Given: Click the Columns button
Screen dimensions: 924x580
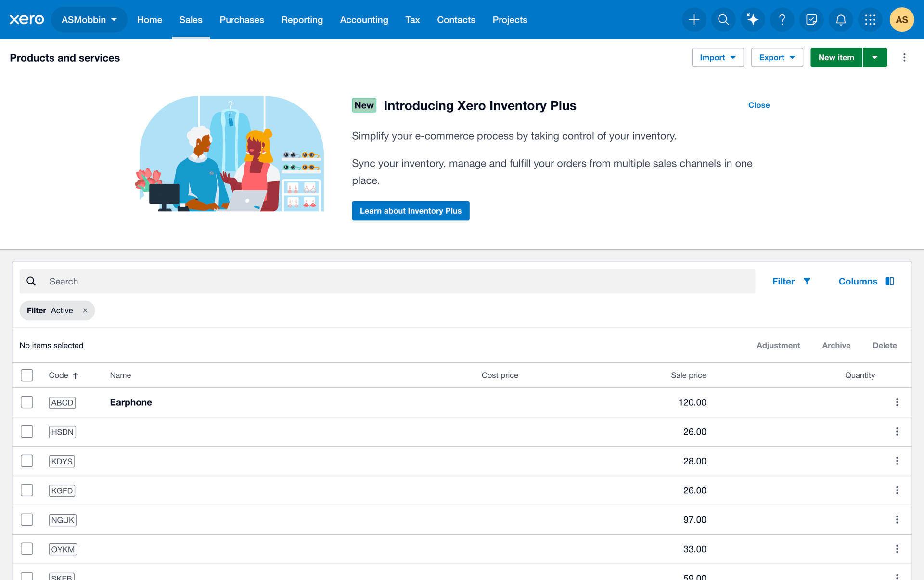Looking at the screenshot, I should [866, 281].
